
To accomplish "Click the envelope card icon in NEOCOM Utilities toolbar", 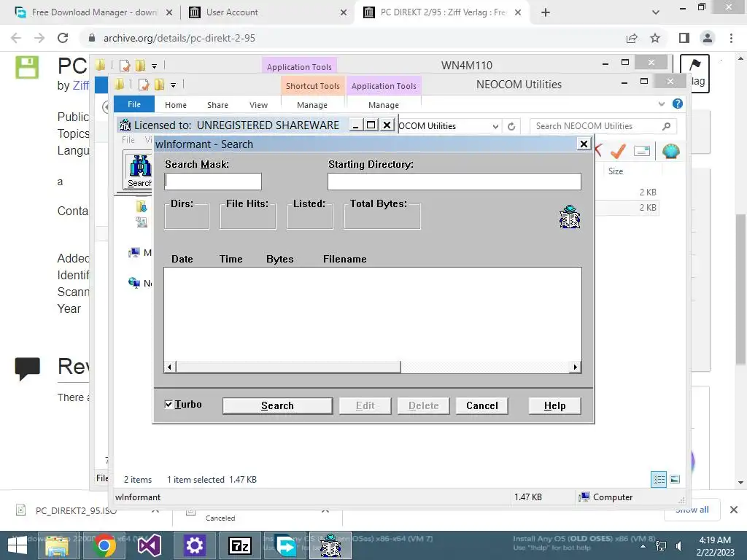I will (x=642, y=151).
